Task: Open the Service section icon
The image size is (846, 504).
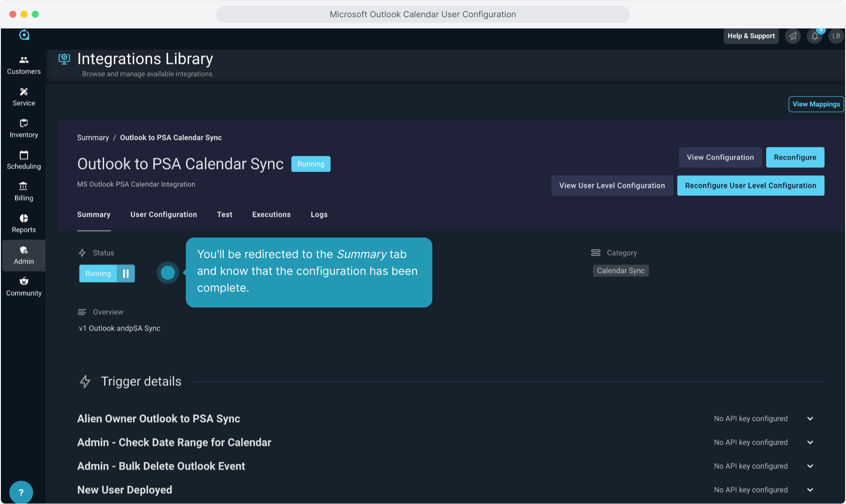Action: pyautogui.click(x=24, y=92)
